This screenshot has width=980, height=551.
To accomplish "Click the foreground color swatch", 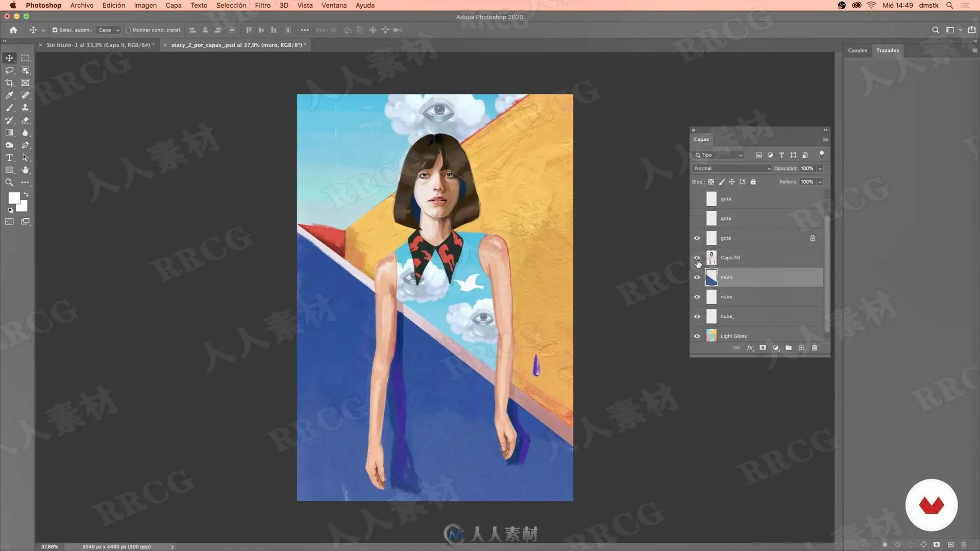I will click(14, 198).
